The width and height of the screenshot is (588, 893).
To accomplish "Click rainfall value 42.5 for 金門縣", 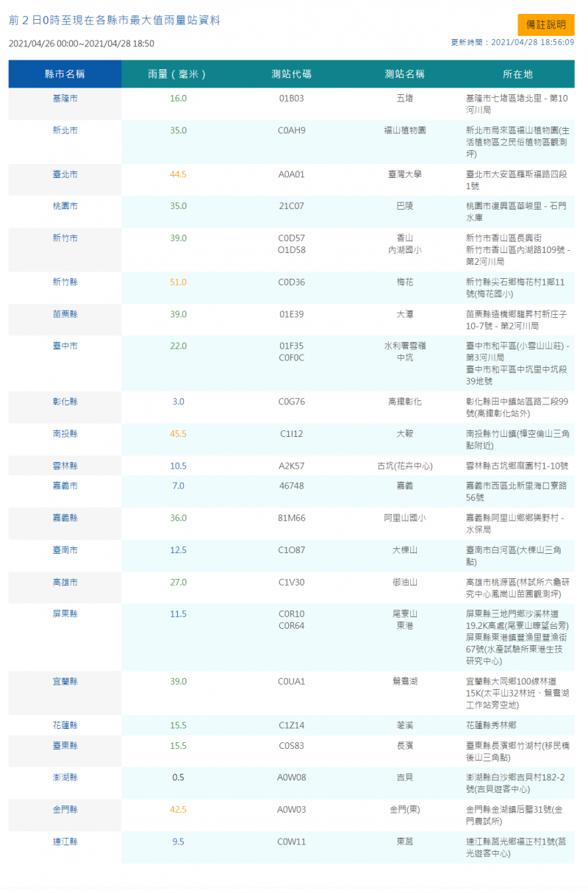I will [178, 809].
